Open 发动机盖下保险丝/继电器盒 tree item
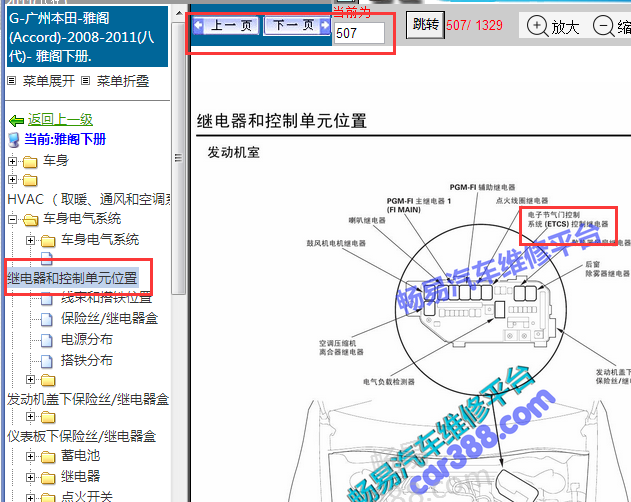The image size is (631, 502). 88,399
